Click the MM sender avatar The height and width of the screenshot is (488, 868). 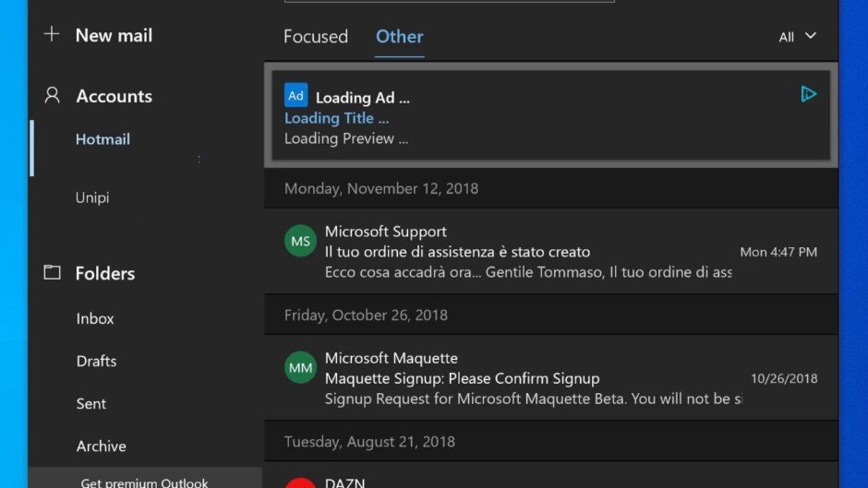(301, 367)
